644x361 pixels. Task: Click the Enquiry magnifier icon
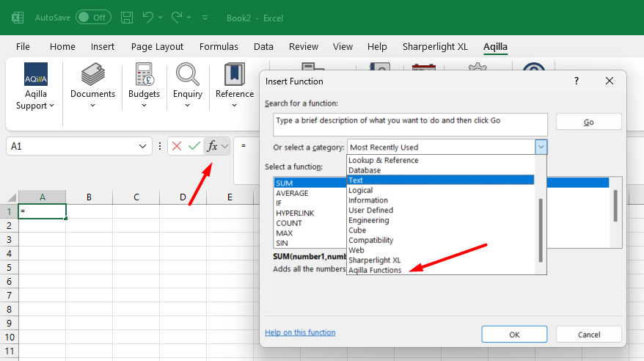point(188,75)
